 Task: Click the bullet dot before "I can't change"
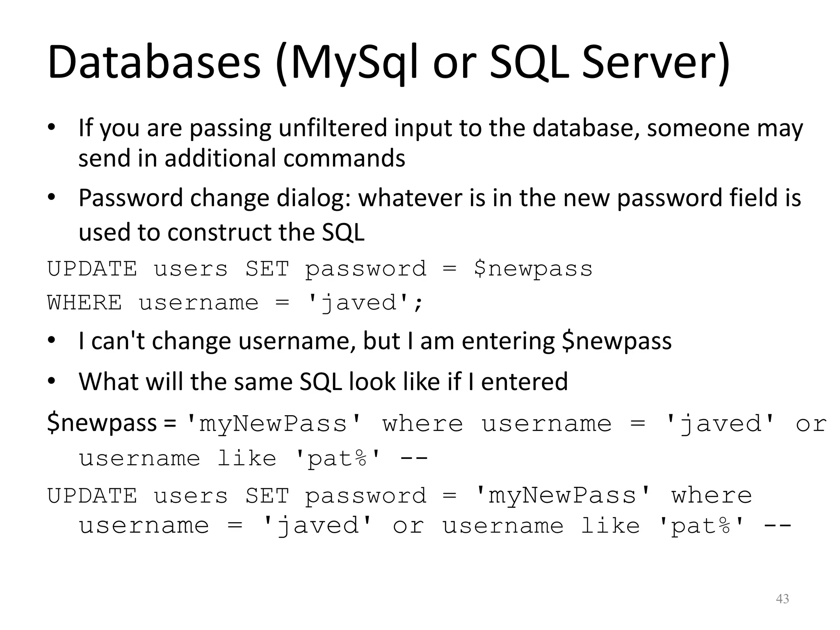click(x=51, y=341)
